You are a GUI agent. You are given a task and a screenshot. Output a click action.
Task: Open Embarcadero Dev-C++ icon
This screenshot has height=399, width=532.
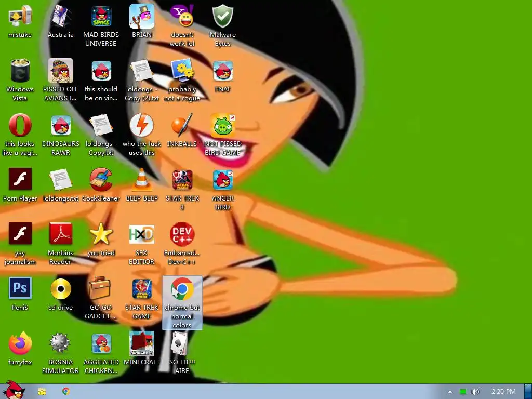tap(182, 234)
